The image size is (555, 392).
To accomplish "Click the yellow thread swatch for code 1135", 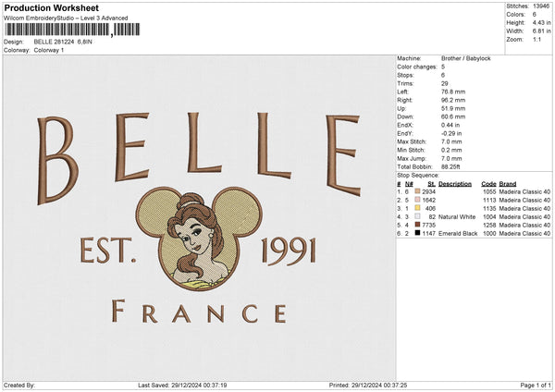I will point(417,208).
